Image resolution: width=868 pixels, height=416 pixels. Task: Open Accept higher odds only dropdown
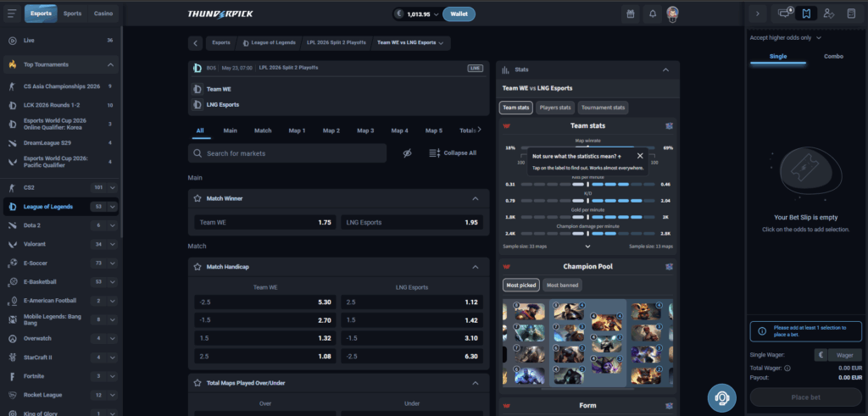click(x=785, y=37)
